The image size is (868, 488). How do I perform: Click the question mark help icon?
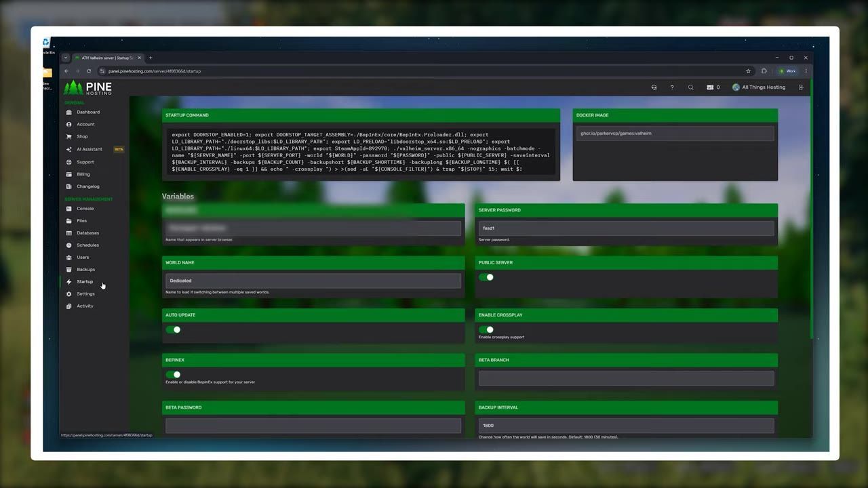(672, 87)
